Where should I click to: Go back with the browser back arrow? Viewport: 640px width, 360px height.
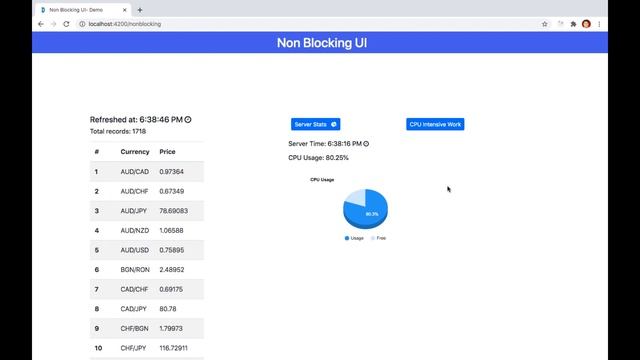(41, 24)
